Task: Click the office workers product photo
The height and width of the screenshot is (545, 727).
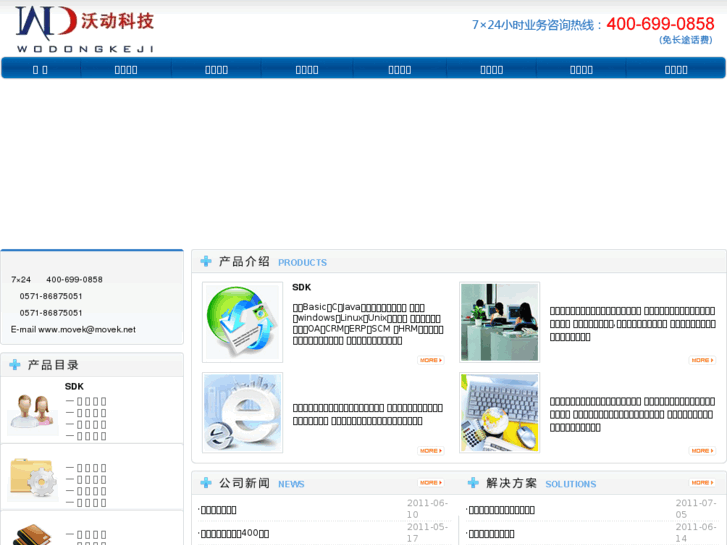Action: pyautogui.click(x=499, y=322)
